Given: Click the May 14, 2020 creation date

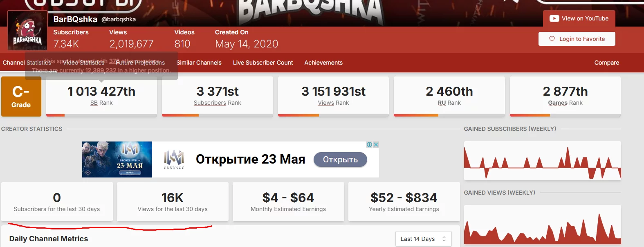Looking at the screenshot, I should pyautogui.click(x=247, y=44).
